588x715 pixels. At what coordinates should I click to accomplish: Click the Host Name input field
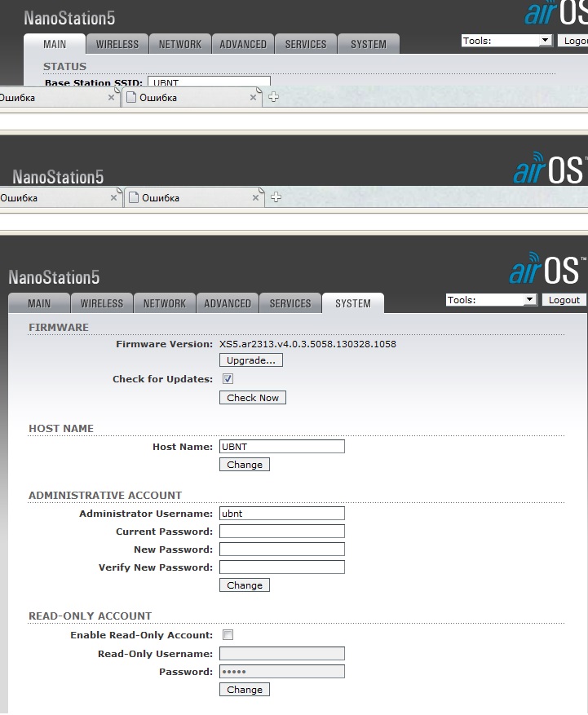pyautogui.click(x=282, y=447)
